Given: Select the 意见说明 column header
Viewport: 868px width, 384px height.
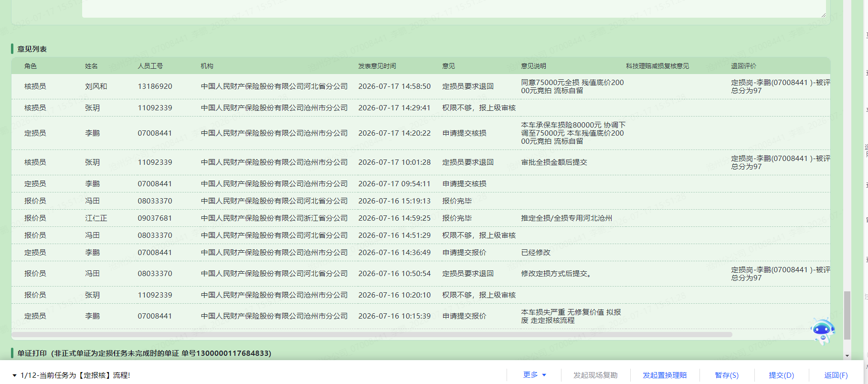Looking at the screenshot, I should (x=533, y=66).
